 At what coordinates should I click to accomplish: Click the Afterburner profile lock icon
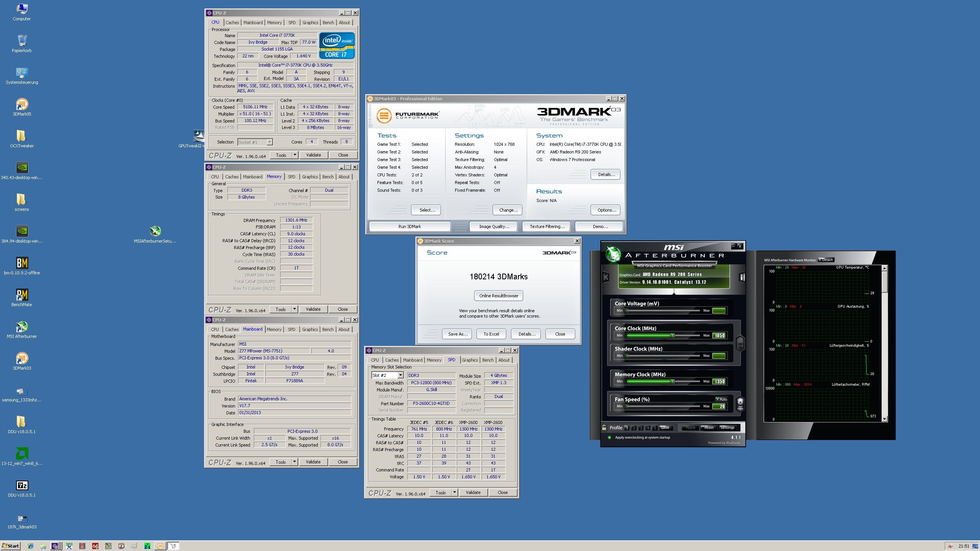point(604,427)
